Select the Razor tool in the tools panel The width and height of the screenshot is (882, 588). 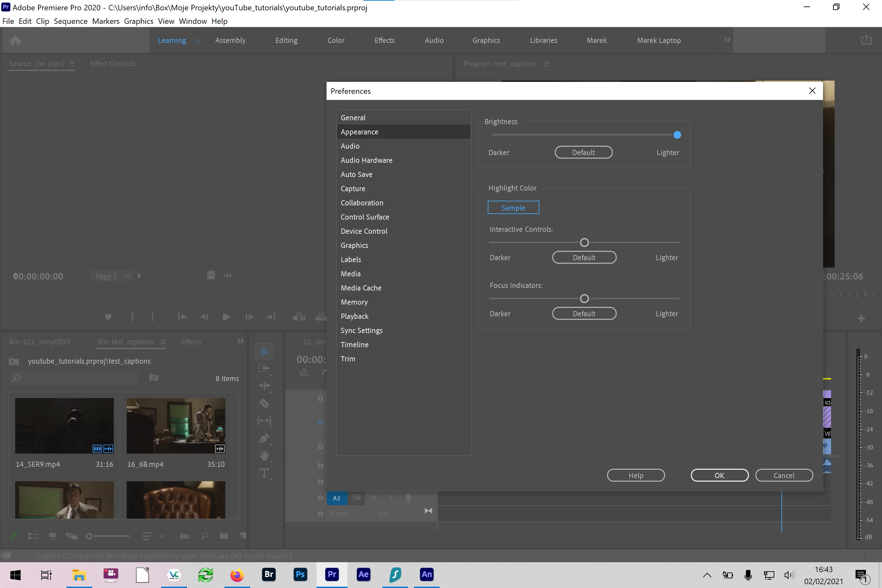tap(264, 404)
